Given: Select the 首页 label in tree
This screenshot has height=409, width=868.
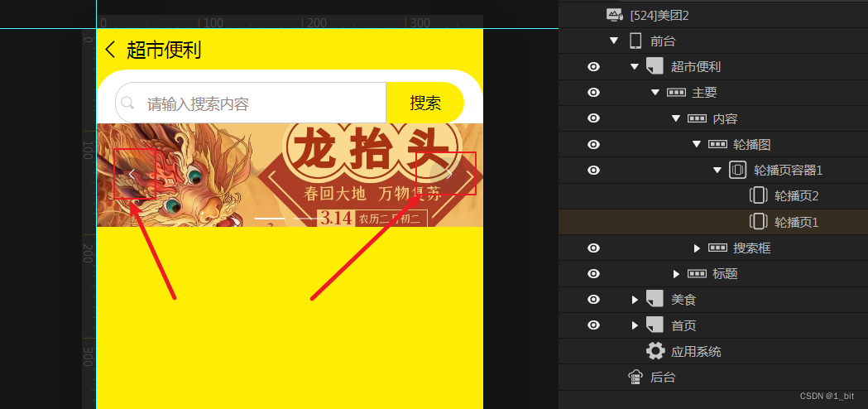Looking at the screenshot, I should [683, 325].
